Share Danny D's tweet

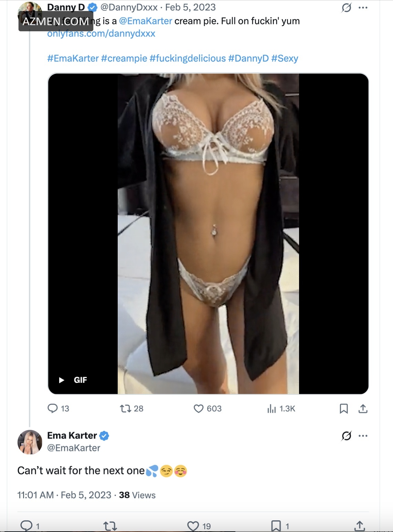point(363,409)
